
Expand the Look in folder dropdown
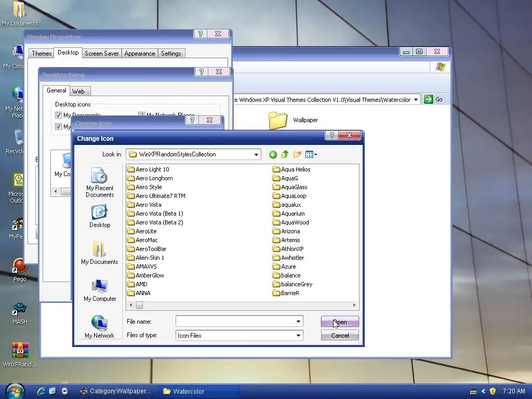[256, 155]
